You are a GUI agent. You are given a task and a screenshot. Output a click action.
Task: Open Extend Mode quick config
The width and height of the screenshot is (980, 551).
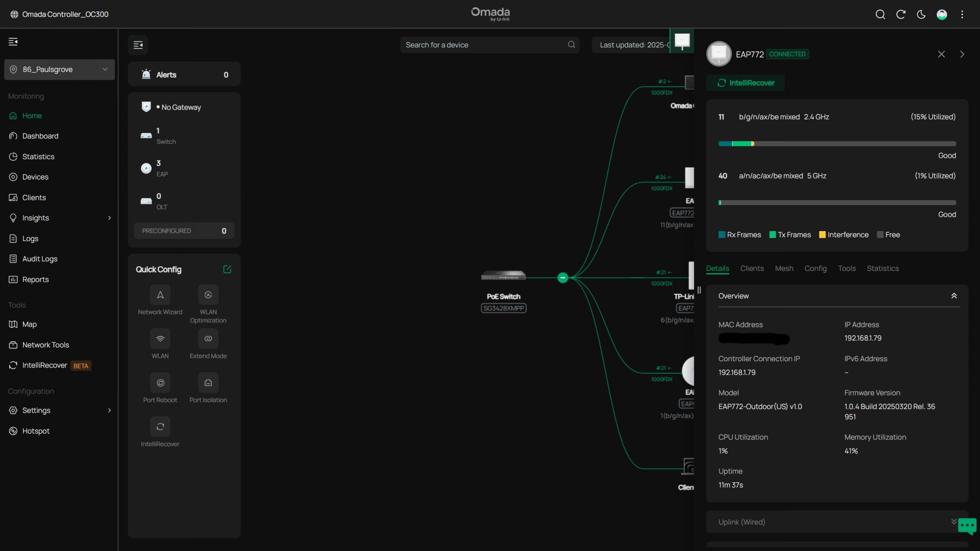(208, 339)
